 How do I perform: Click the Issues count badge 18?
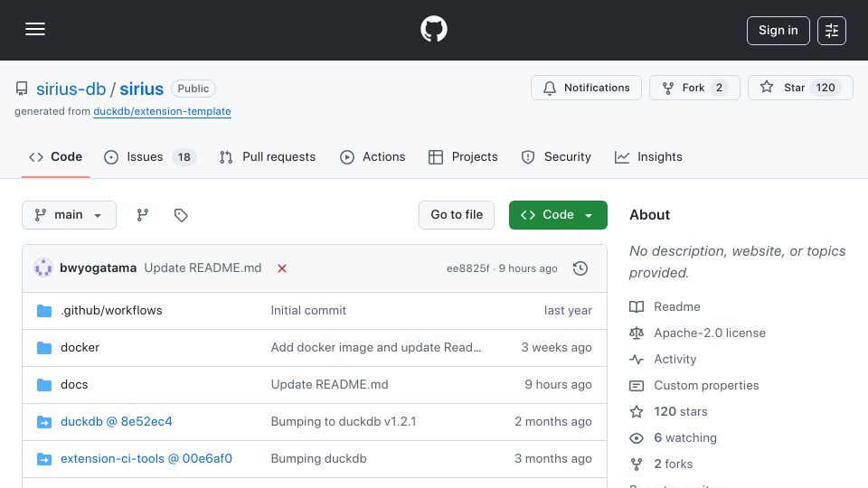184,157
